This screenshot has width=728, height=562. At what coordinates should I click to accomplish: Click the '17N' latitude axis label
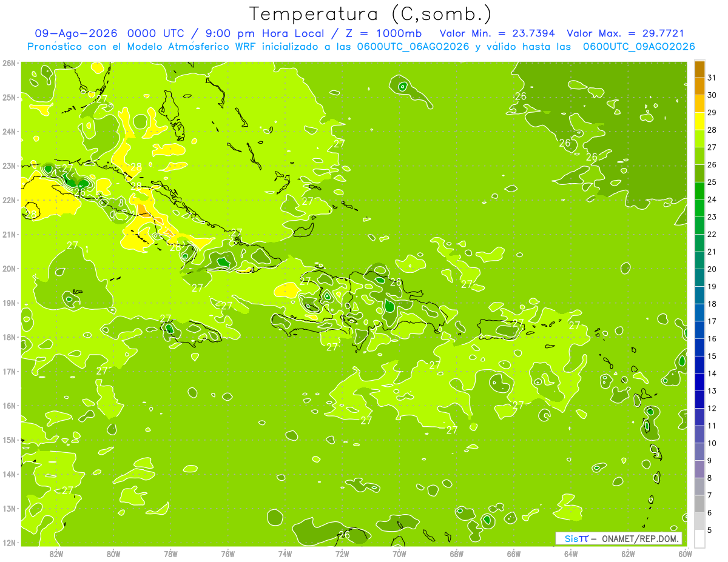pyautogui.click(x=9, y=372)
